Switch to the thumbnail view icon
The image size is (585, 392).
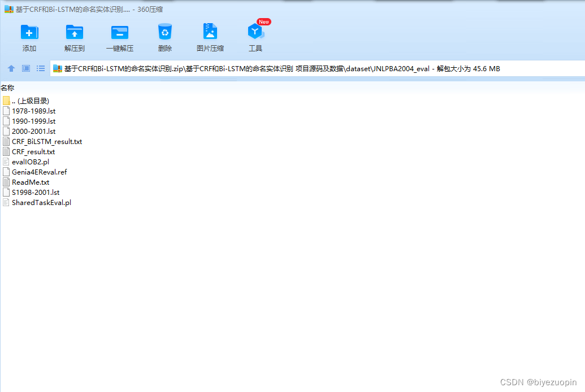(x=26, y=68)
